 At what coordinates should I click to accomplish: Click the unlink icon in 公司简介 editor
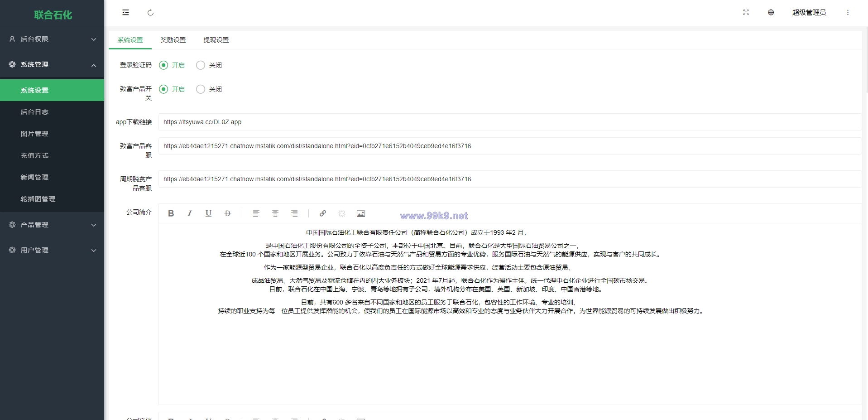pos(342,213)
